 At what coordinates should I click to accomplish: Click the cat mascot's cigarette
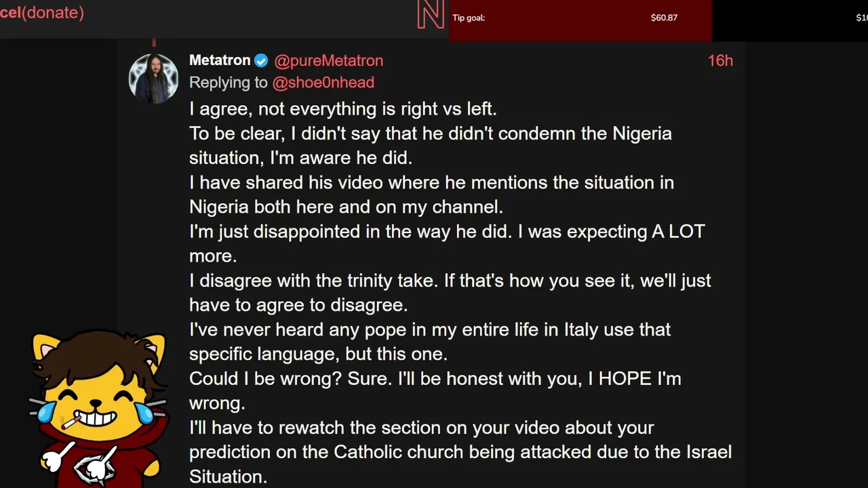(x=70, y=423)
